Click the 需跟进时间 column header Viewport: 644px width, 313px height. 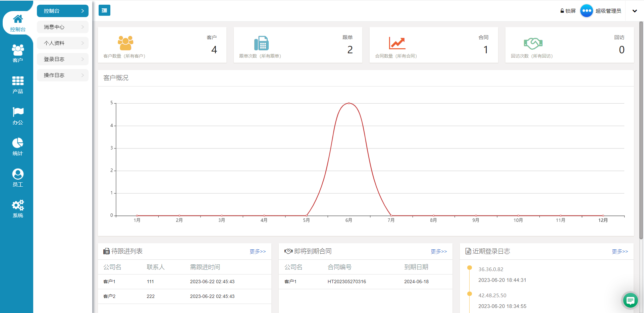pos(205,267)
